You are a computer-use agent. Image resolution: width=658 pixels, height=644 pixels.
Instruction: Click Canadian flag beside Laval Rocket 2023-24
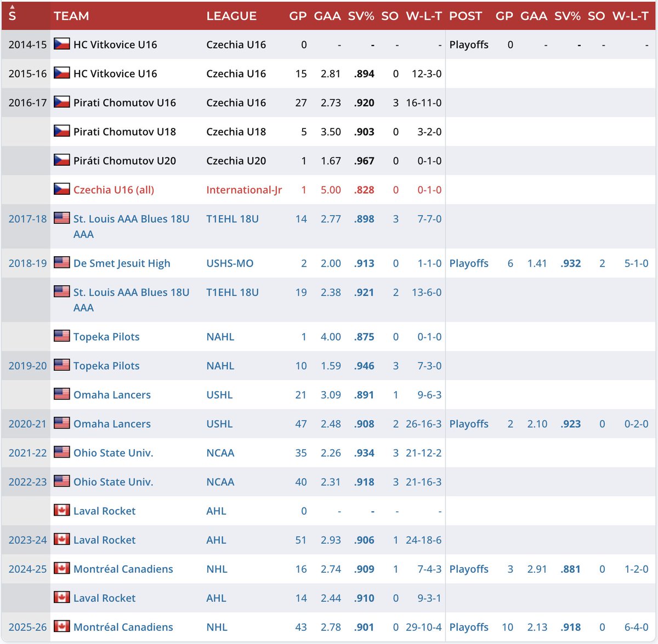tap(61, 540)
